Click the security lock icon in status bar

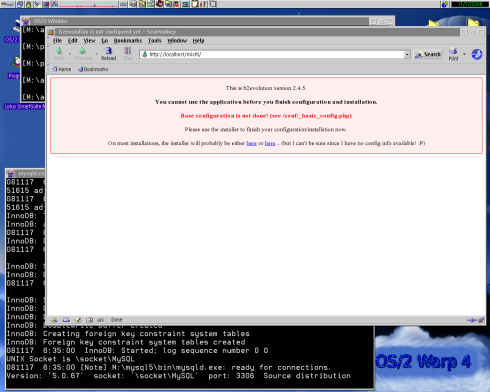pos(481,320)
